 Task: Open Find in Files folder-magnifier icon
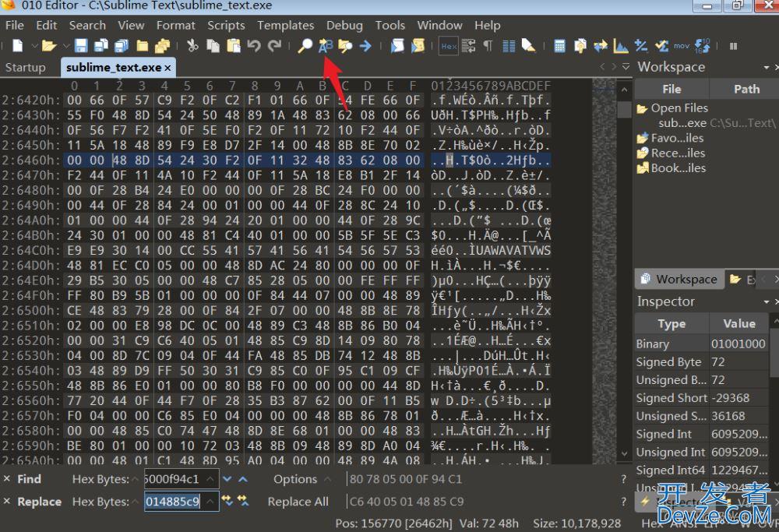point(345,46)
